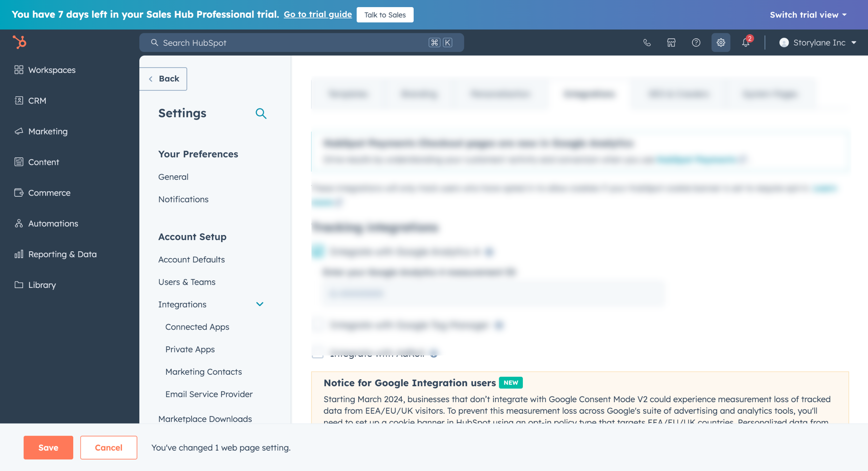Open the Marketplace storefront icon

671,42
